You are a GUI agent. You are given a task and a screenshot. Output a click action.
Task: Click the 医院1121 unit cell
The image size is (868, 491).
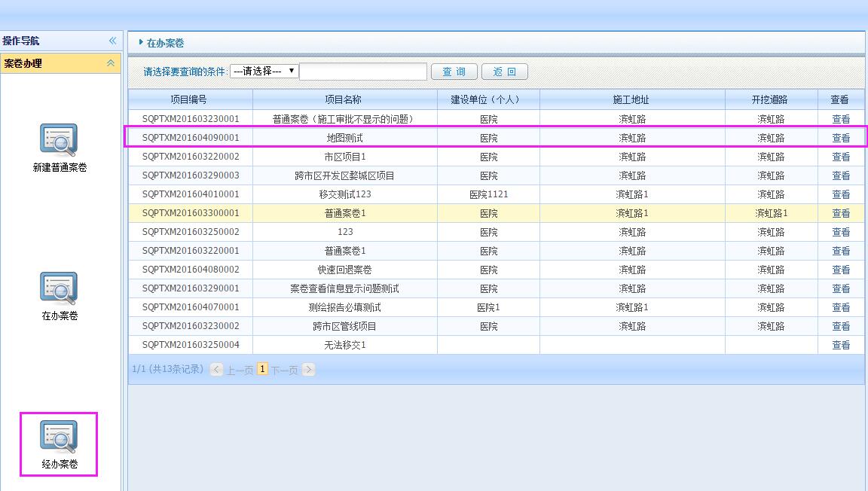pyautogui.click(x=488, y=194)
